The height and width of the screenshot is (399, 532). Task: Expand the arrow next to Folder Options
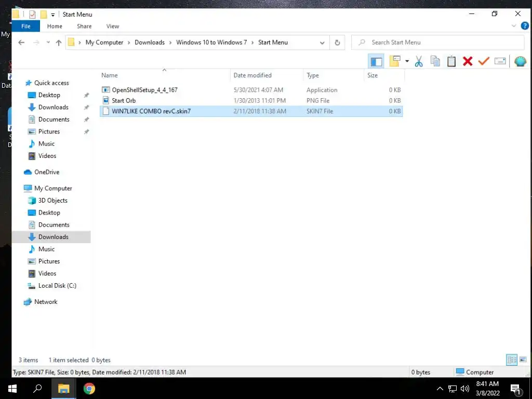(x=407, y=61)
